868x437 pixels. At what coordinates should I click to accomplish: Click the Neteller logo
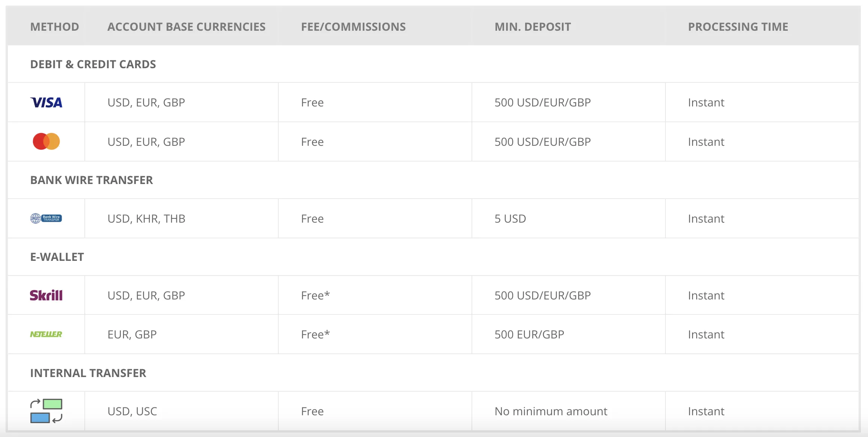pos(46,334)
